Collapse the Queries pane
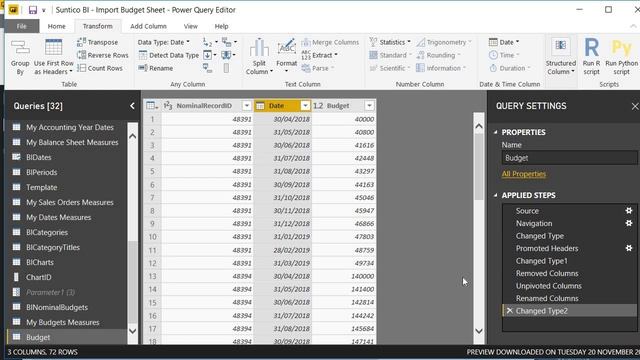The width and height of the screenshot is (640, 360). pyautogui.click(x=132, y=106)
